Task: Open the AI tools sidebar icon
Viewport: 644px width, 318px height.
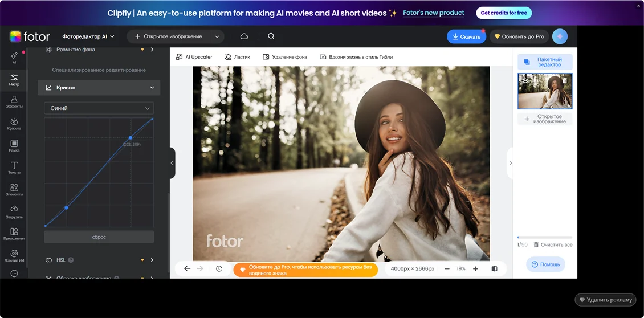Action: tap(14, 58)
